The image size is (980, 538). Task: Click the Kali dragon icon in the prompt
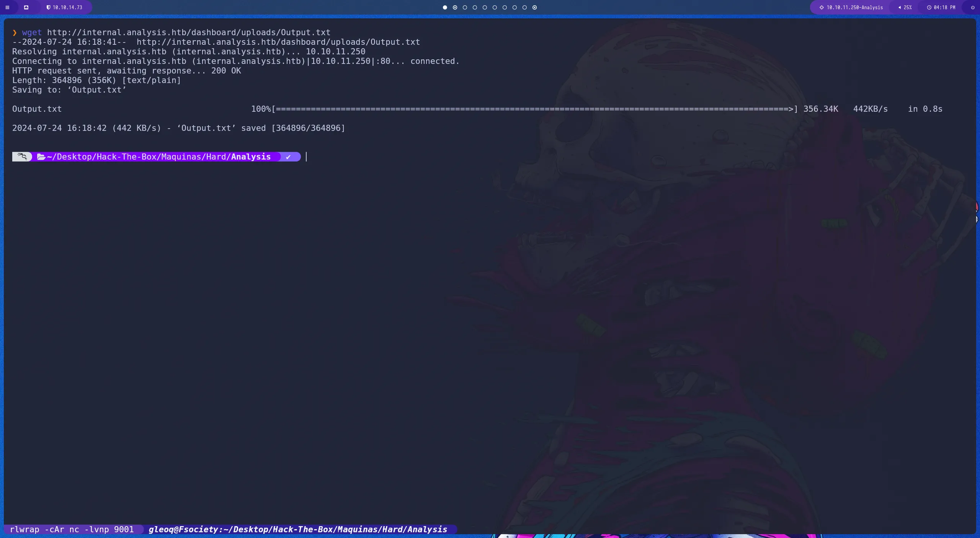(x=22, y=157)
